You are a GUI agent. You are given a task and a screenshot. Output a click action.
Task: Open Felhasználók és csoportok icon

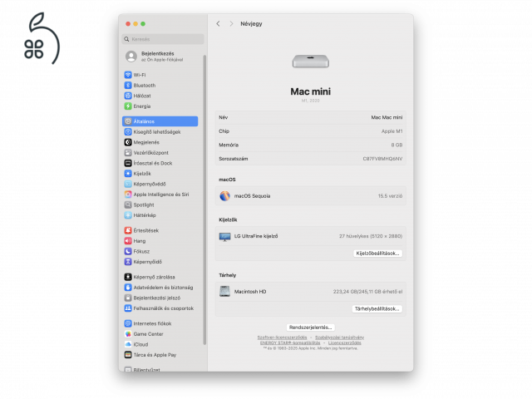click(128, 308)
